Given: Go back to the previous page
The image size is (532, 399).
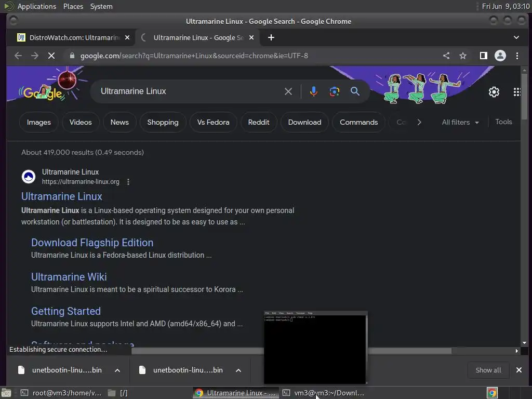Looking at the screenshot, I should pos(18,56).
